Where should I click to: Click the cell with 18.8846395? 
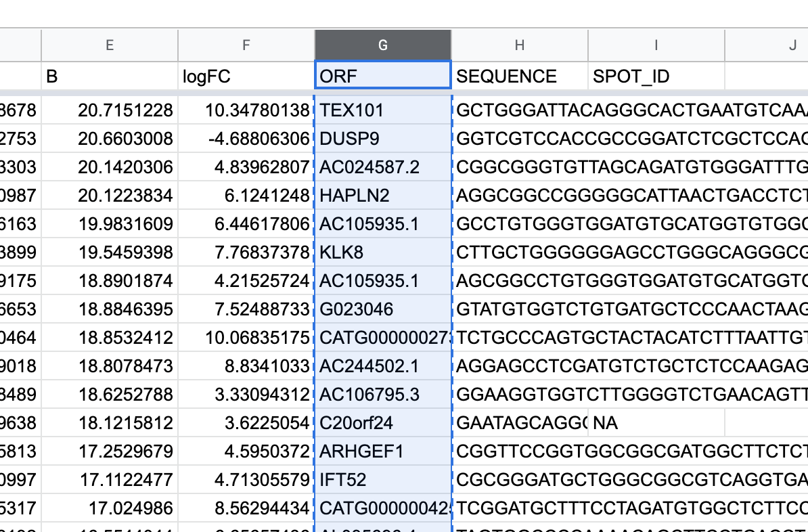tap(110, 309)
